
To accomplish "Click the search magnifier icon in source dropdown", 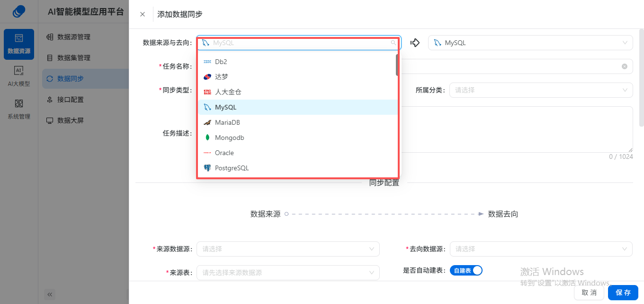I will pos(393,43).
